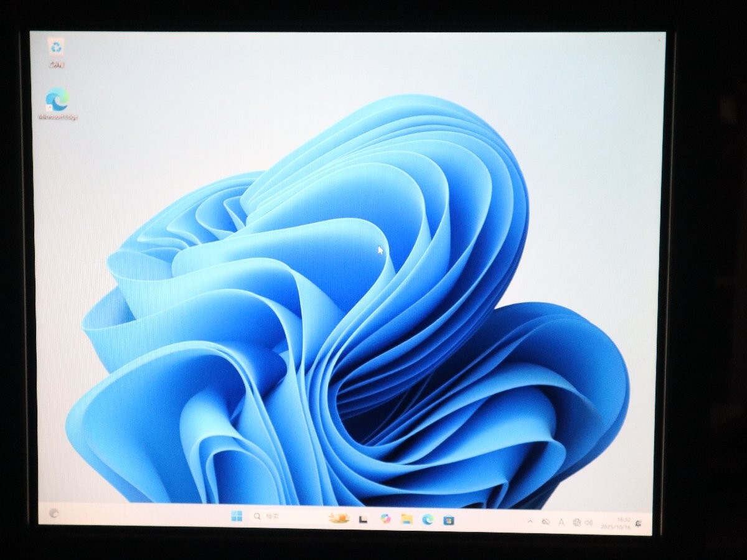Open the Recycle Bin desktop icon

tap(57, 52)
